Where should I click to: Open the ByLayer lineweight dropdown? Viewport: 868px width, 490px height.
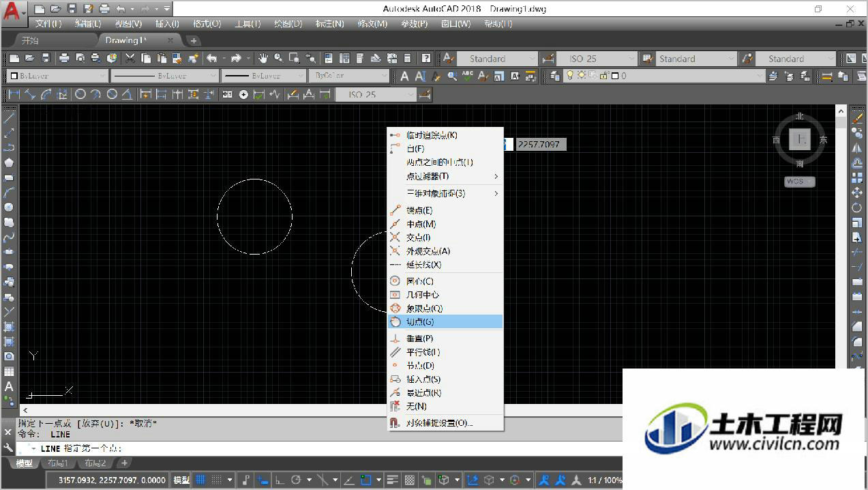(x=263, y=76)
